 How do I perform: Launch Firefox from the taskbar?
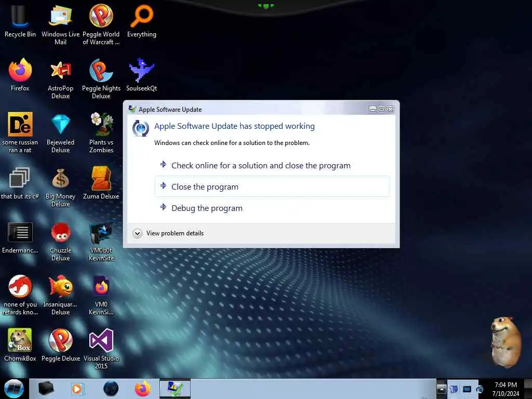pos(143,389)
